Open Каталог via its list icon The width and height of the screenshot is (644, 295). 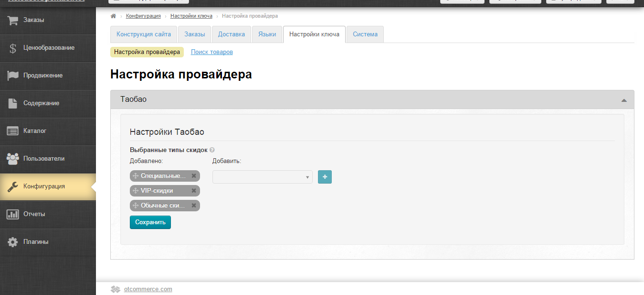pyautogui.click(x=13, y=131)
